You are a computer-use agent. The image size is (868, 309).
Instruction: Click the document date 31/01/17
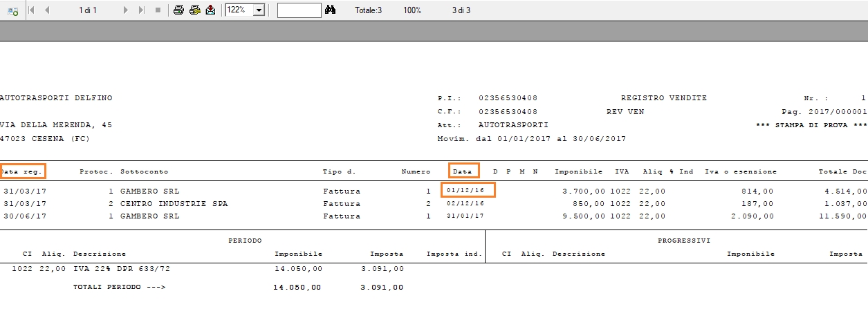[465, 216]
